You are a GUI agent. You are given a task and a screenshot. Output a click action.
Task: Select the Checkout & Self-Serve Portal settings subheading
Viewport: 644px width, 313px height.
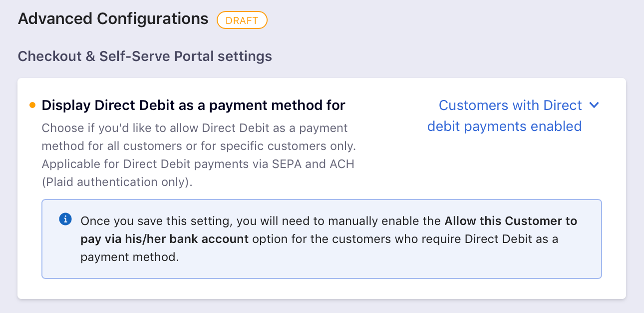tap(145, 56)
